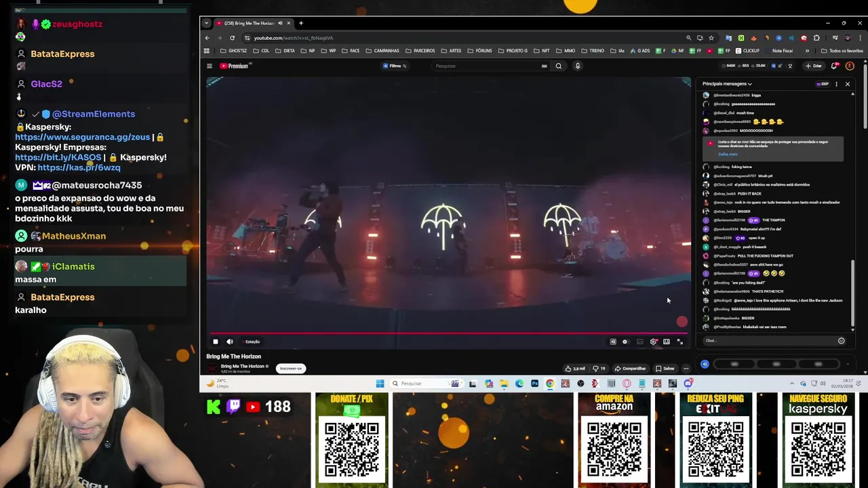Show hidden system tray icons
Viewport: 868px width, 488px height.
point(792,384)
